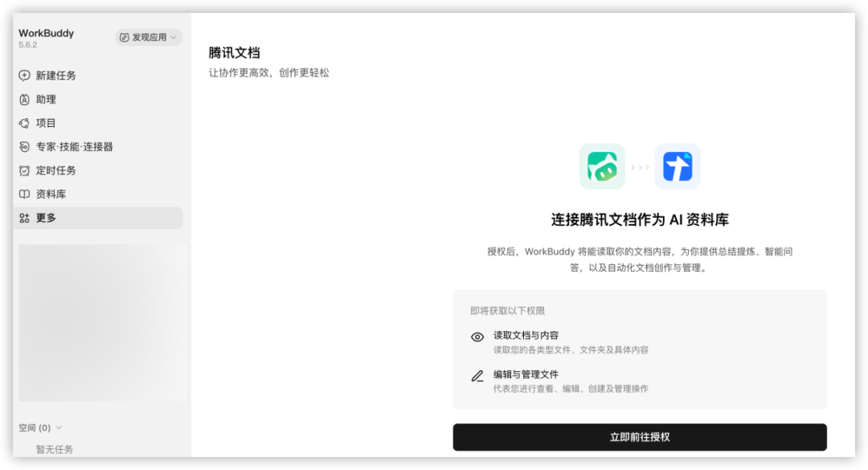Click the 助理 assistant icon
Viewport: 868px width, 470px height.
[24, 100]
